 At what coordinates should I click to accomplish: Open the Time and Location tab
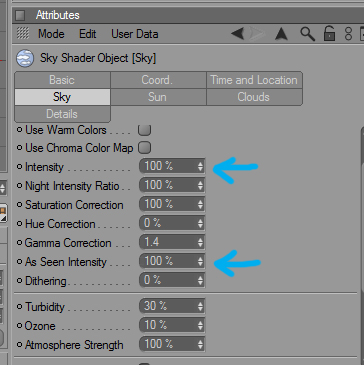click(254, 80)
